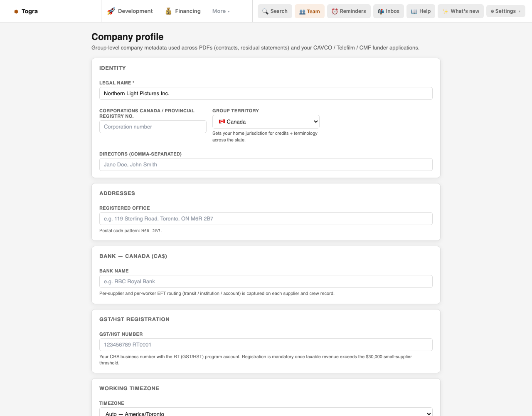The height and width of the screenshot is (416, 532).
Task: Open Team using the people icon
Action: pyautogui.click(x=302, y=12)
